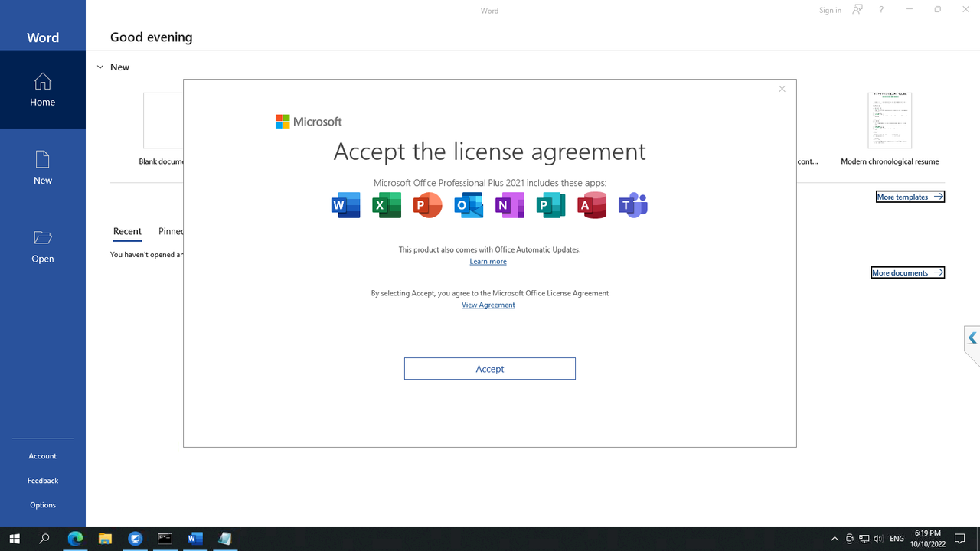Click the Outlook app icon in dialog
This screenshot has height=551, width=980.
[x=469, y=205]
